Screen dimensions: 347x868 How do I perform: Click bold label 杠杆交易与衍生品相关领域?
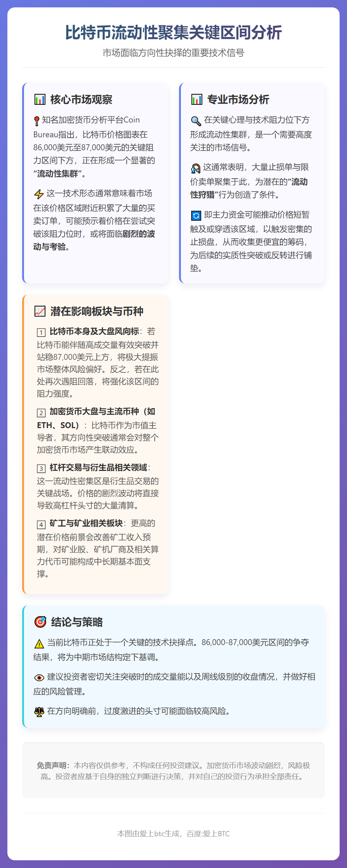(98, 468)
